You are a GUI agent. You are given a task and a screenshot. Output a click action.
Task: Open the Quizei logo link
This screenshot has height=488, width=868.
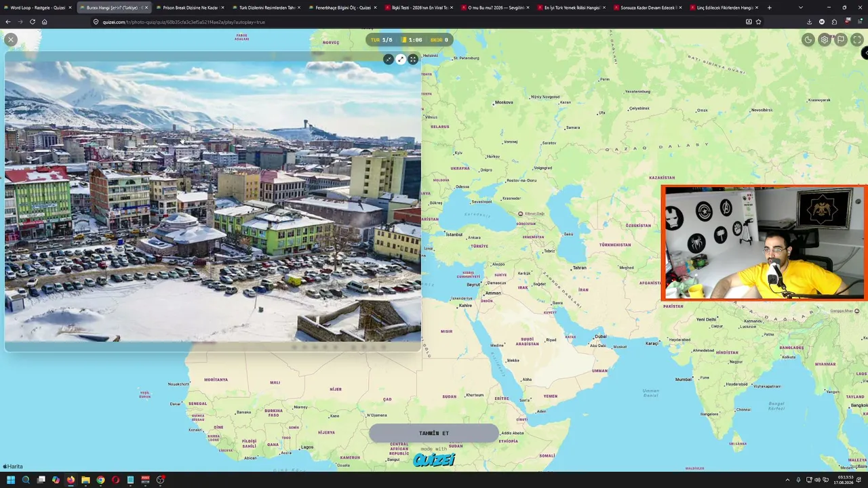[434, 460]
